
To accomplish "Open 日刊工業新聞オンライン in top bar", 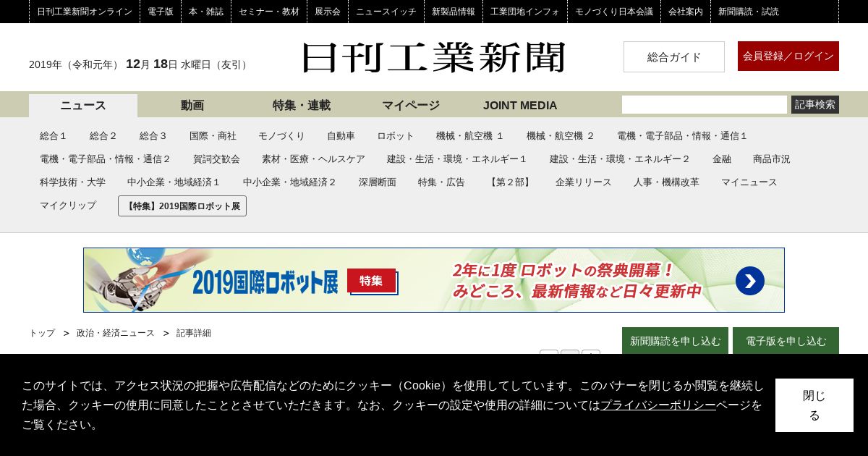I will [85, 12].
